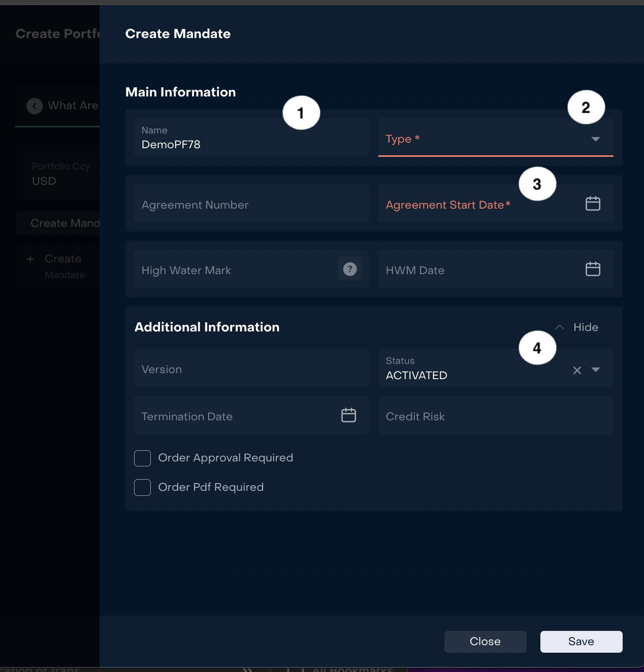The image size is (644, 672).
Task: Select the Name field containing DemoPF78
Action: [x=251, y=139]
